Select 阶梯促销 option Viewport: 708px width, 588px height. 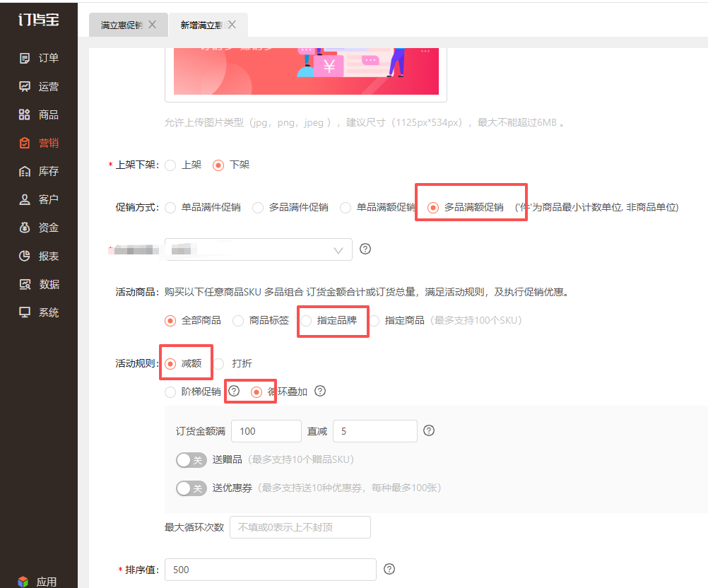pyautogui.click(x=170, y=392)
